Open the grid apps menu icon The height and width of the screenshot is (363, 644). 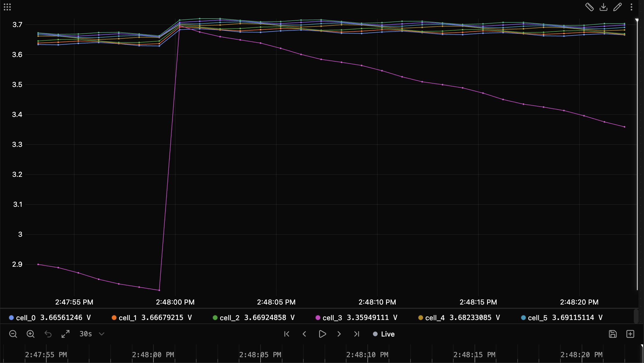click(x=7, y=7)
